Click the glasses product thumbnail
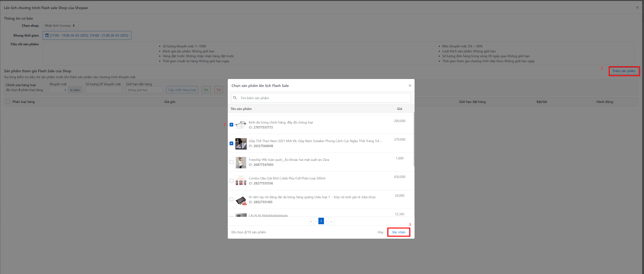The image size is (644, 274). 241,125
